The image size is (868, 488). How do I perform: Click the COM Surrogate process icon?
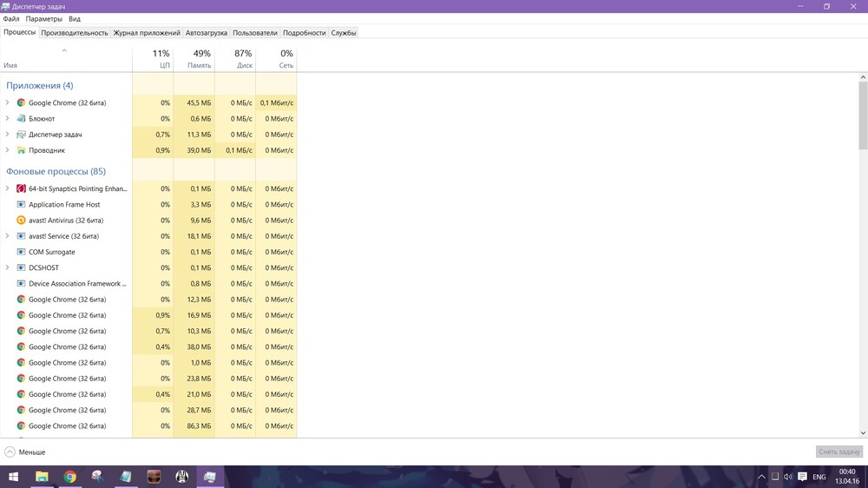pos(21,252)
